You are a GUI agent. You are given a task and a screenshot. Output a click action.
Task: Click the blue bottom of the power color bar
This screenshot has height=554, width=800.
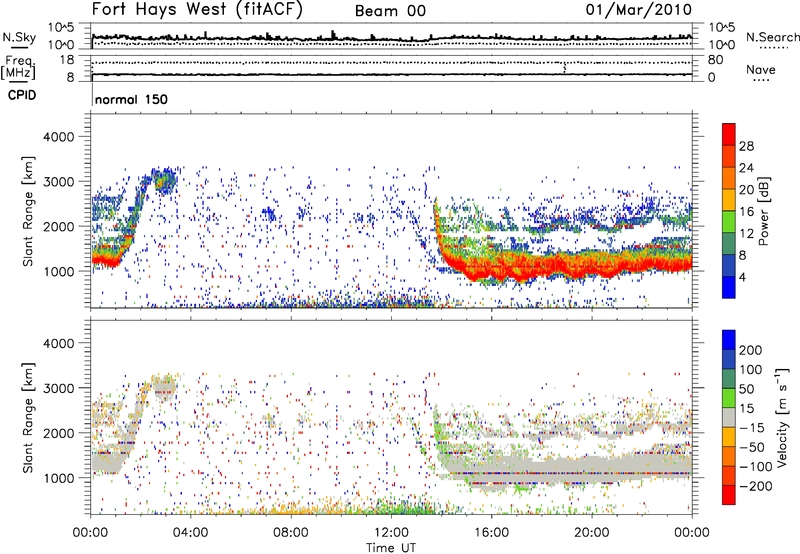click(x=729, y=287)
